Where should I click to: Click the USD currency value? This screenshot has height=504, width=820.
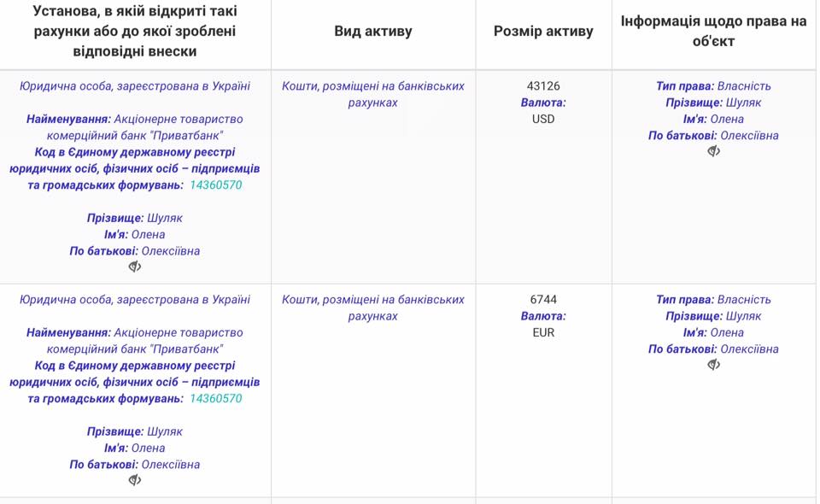coord(543,119)
